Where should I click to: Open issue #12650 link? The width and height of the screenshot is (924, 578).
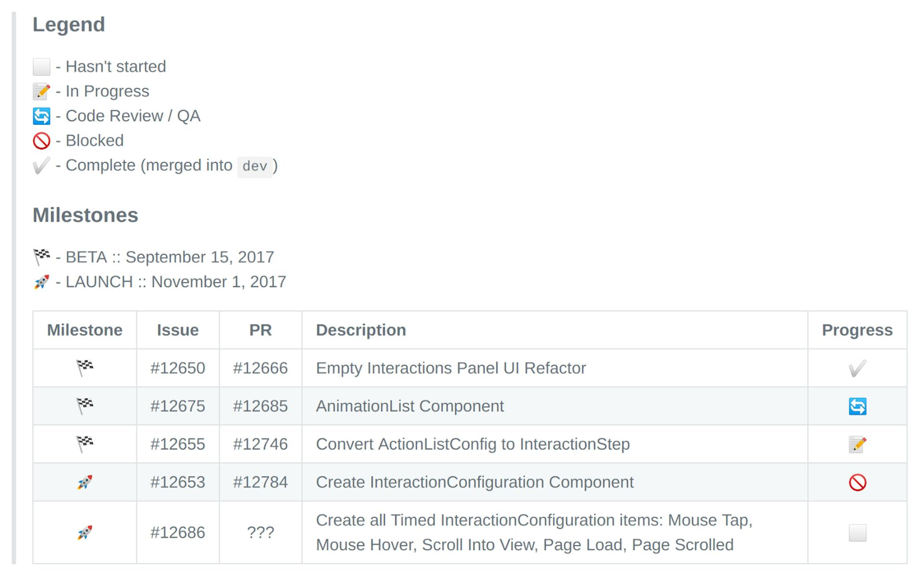click(x=178, y=368)
